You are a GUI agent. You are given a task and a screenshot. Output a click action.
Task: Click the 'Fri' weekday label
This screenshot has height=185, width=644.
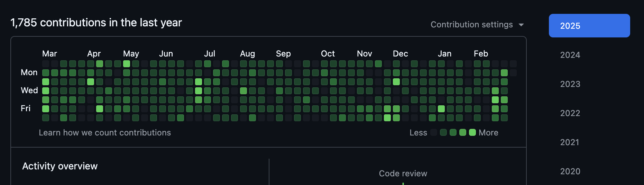click(26, 108)
